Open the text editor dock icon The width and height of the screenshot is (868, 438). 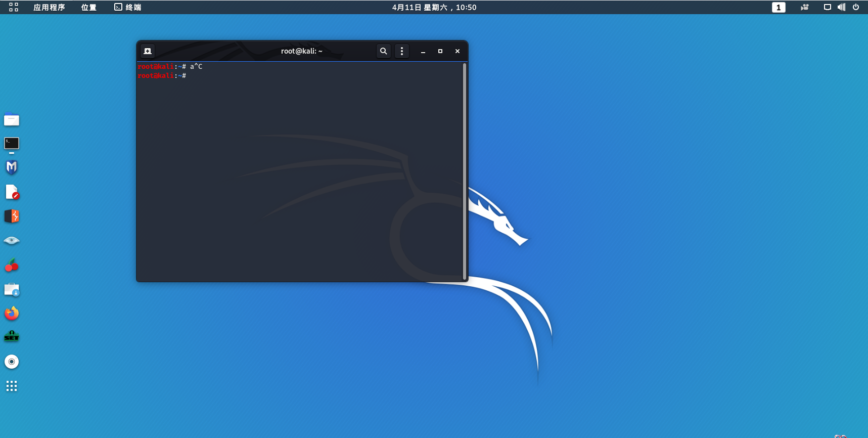pos(12,192)
